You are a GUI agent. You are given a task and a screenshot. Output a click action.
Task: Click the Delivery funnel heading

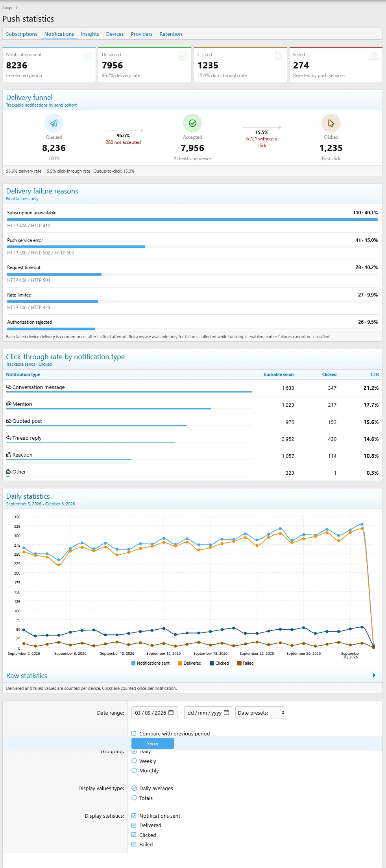(29, 98)
